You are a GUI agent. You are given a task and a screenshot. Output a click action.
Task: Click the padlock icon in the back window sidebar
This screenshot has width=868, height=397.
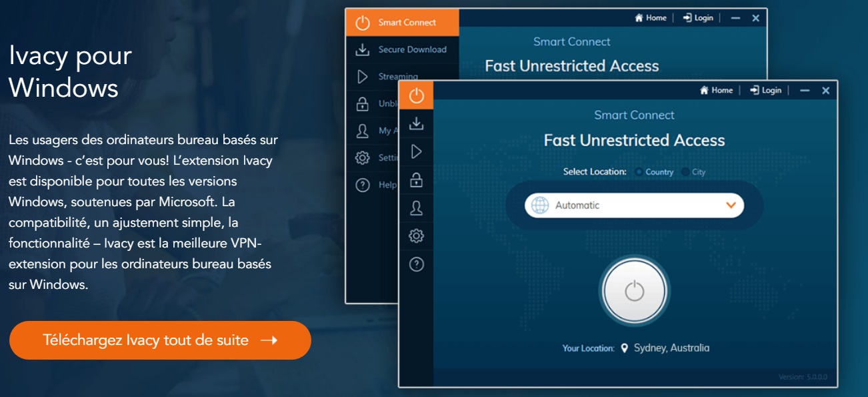363,103
